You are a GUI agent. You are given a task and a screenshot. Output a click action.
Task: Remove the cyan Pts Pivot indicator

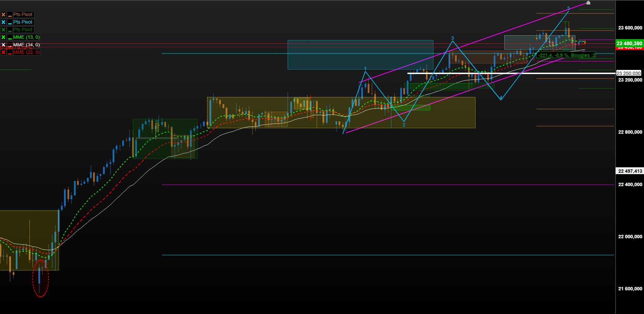point(3,22)
